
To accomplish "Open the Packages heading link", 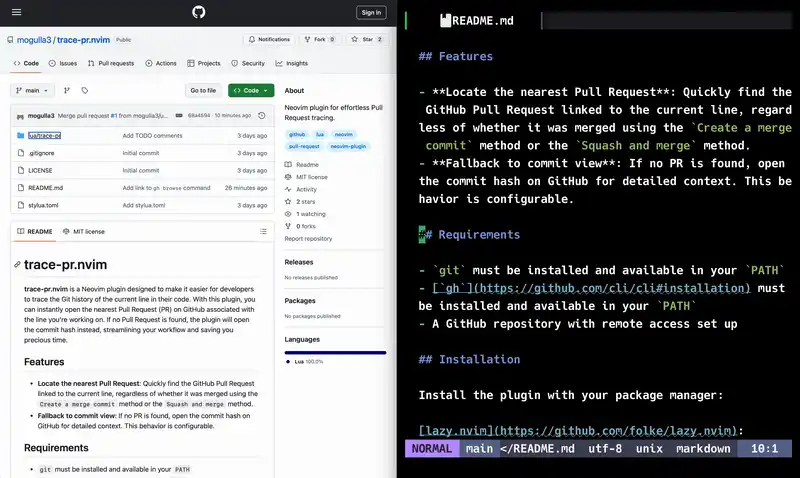I will click(300, 301).
